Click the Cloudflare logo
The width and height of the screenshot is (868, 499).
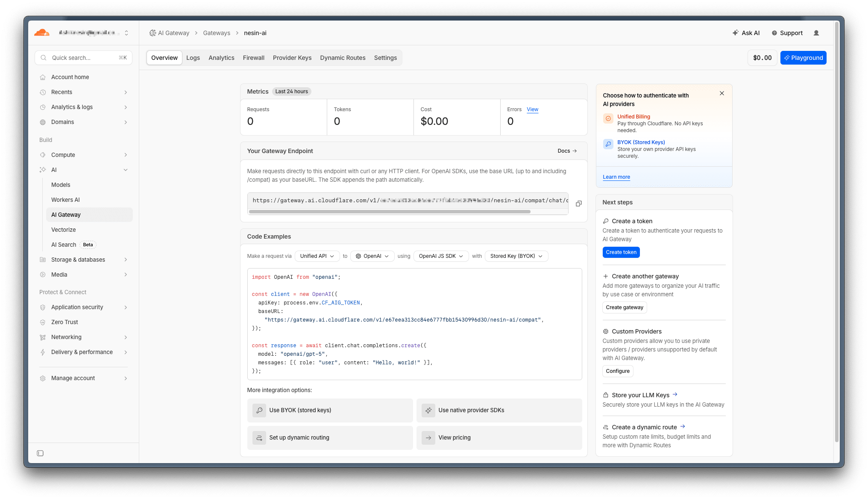click(x=42, y=33)
